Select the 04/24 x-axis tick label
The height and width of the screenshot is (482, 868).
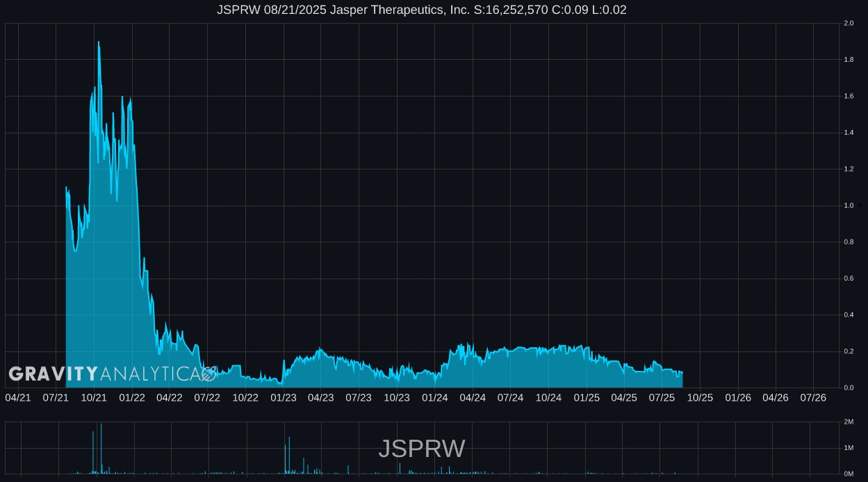pyautogui.click(x=473, y=397)
